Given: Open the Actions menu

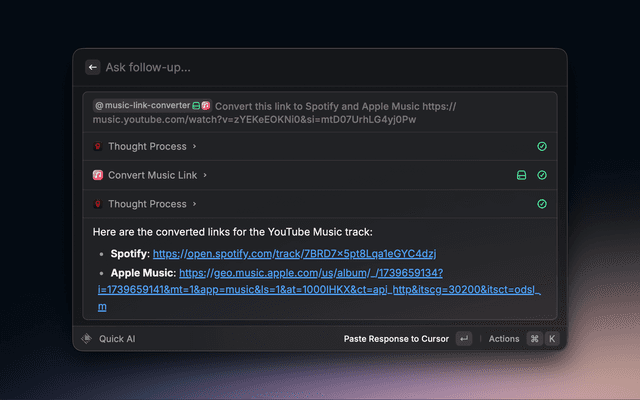Looking at the screenshot, I should point(504,339).
